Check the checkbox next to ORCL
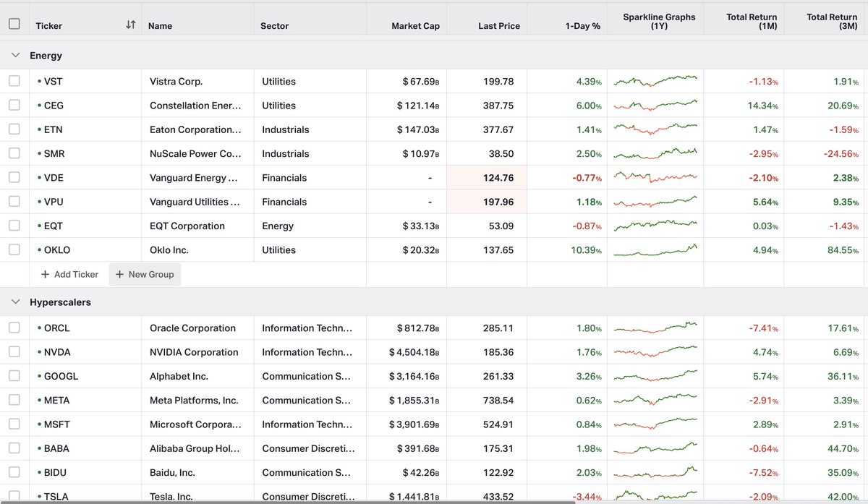 point(13,328)
